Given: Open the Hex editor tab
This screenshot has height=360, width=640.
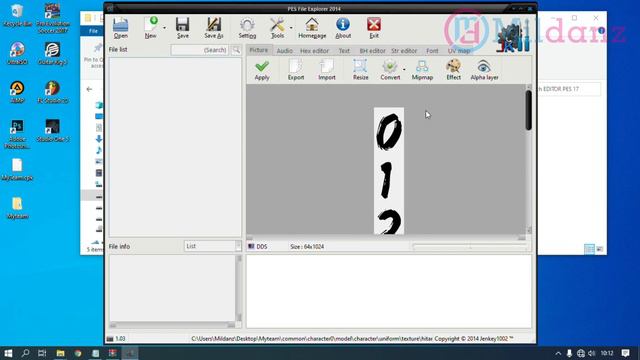Looking at the screenshot, I should [x=314, y=51].
